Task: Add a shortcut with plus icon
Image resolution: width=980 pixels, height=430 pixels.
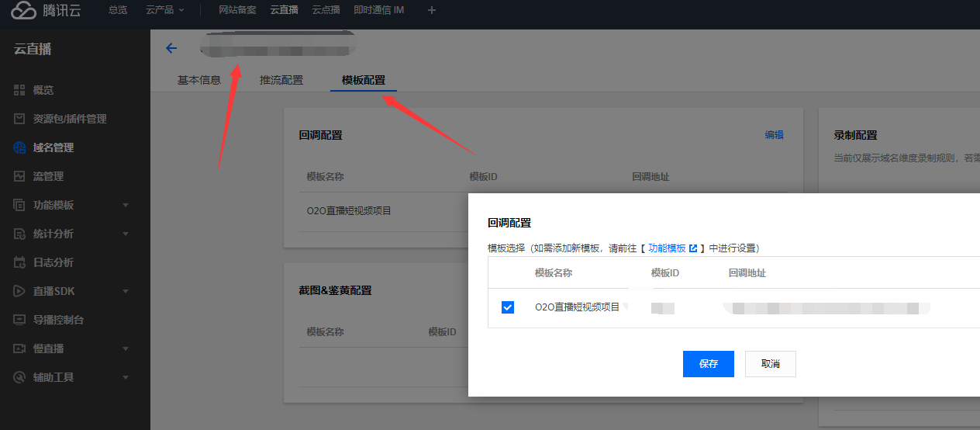Action: pyautogui.click(x=432, y=10)
